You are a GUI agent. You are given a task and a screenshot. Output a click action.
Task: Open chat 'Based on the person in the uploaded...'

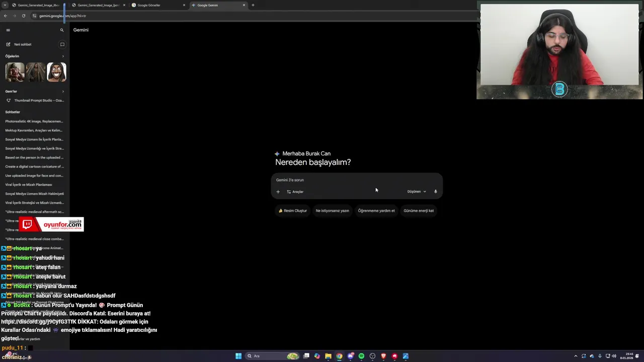pos(34,157)
